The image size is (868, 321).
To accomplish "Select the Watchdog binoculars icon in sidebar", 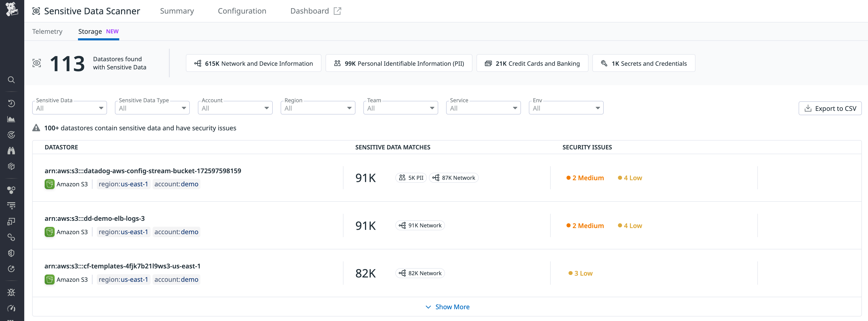I will (12, 151).
